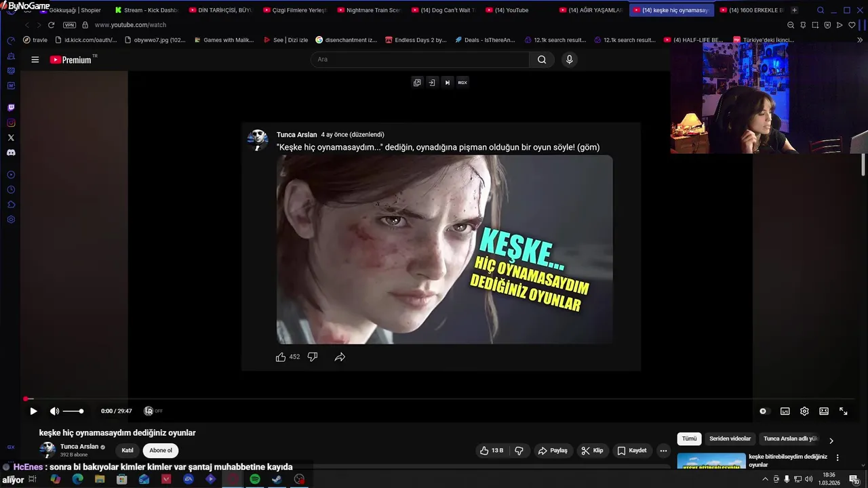Click the Kaydet save button

pyautogui.click(x=632, y=450)
